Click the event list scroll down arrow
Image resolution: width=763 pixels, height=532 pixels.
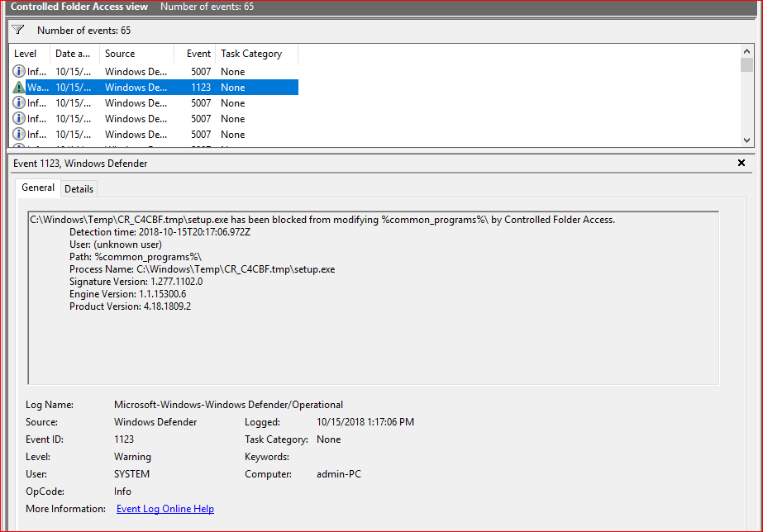(x=746, y=140)
